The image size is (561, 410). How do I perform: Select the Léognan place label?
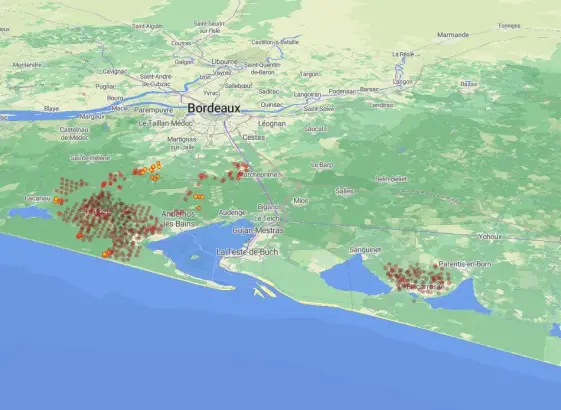pyautogui.click(x=272, y=123)
